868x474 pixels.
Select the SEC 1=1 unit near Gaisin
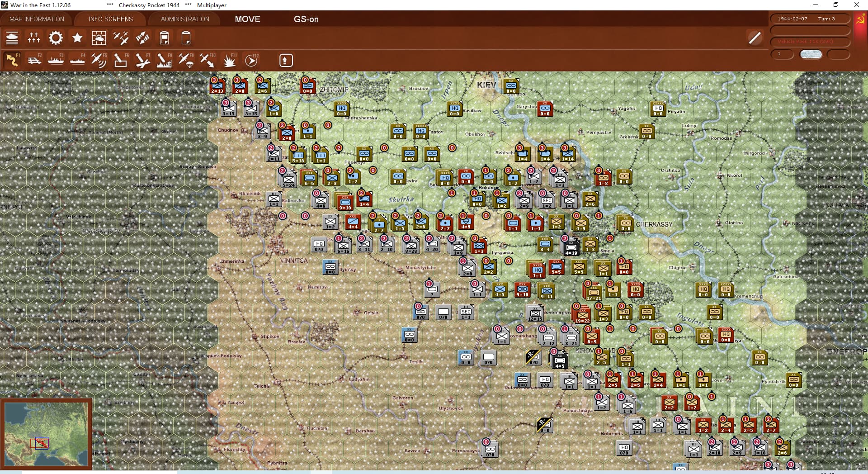(466, 312)
